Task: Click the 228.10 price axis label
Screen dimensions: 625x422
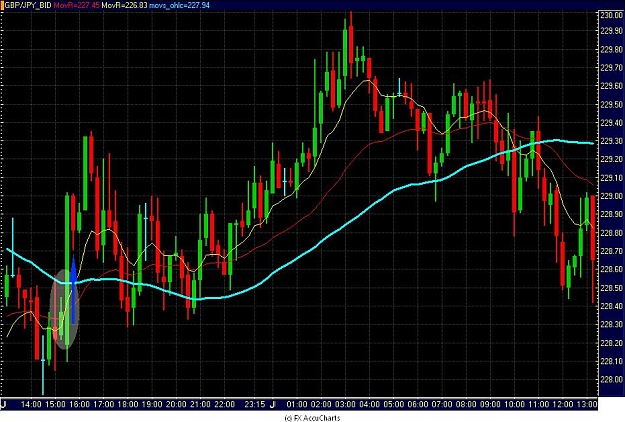Action: click(611, 361)
